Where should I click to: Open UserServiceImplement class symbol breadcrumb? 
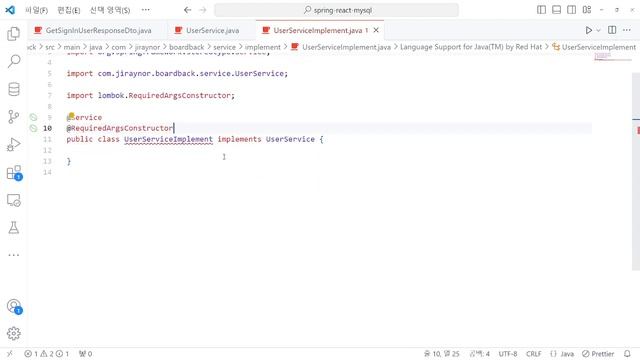[x=594, y=47]
